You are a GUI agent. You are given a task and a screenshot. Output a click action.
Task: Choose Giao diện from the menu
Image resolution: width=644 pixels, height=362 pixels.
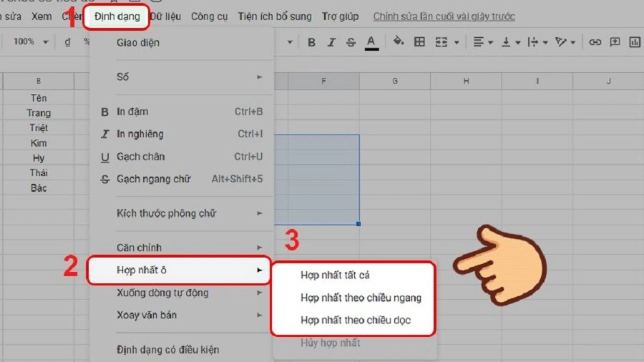(x=182, y=42)
